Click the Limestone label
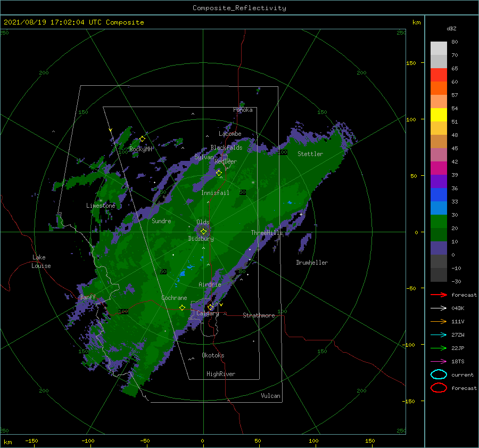This screenshot has width=479, height=448. [101, 206]
